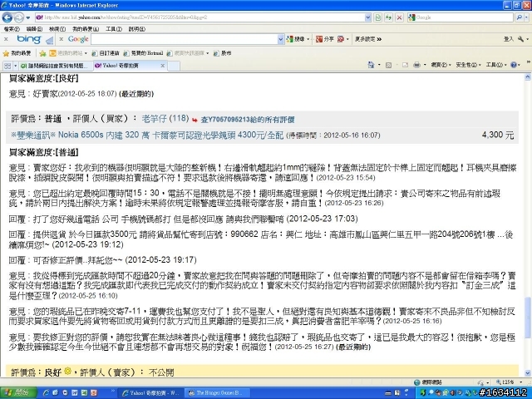Click the Google toolbar 分享 button

pos(325,39)
